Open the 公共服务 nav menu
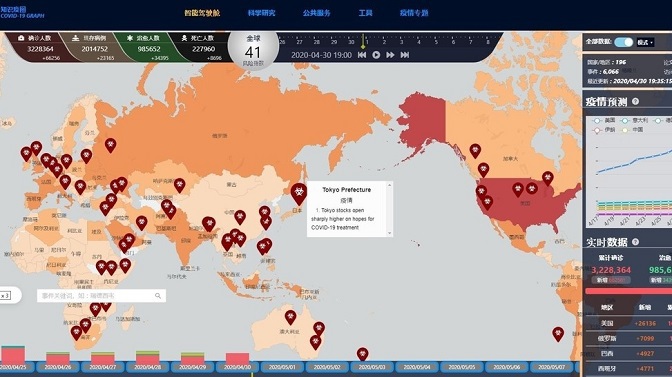This screenshot has width=672, height=377. pyautogui.click(x=317, y=13)
